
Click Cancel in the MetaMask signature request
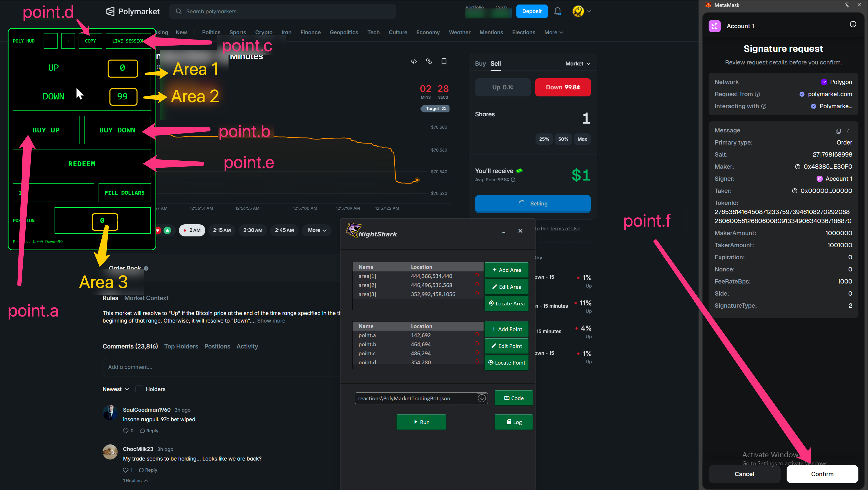click(744, 474)
